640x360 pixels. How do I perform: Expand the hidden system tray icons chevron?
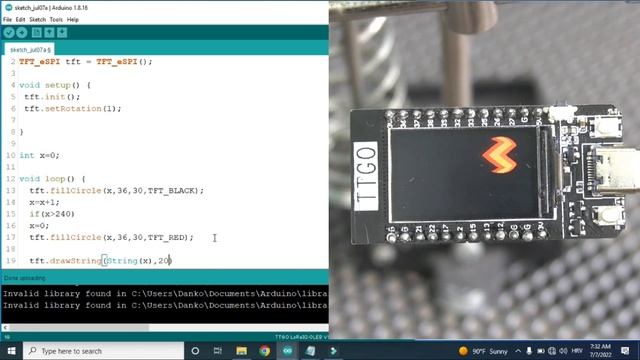click(518, 351)
